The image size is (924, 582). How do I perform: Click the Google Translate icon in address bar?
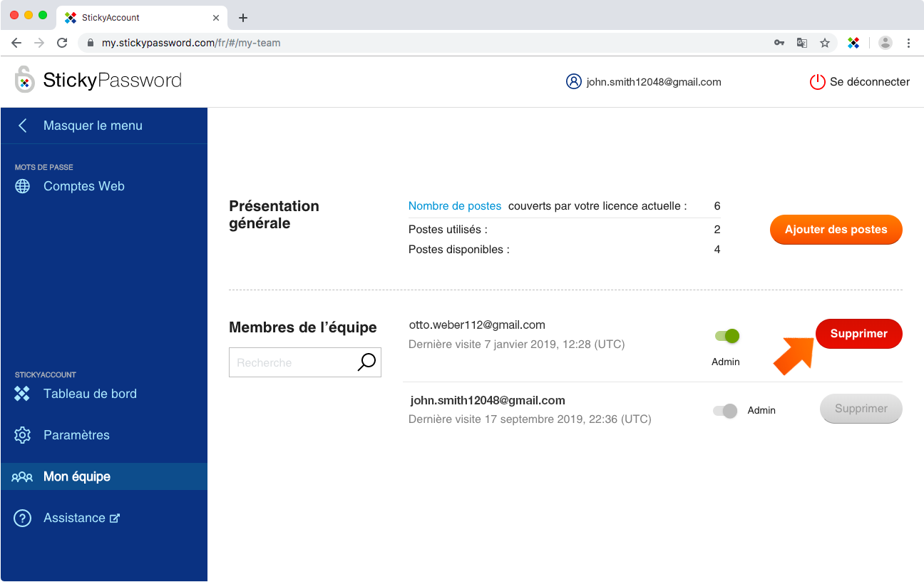coord(802,43)
